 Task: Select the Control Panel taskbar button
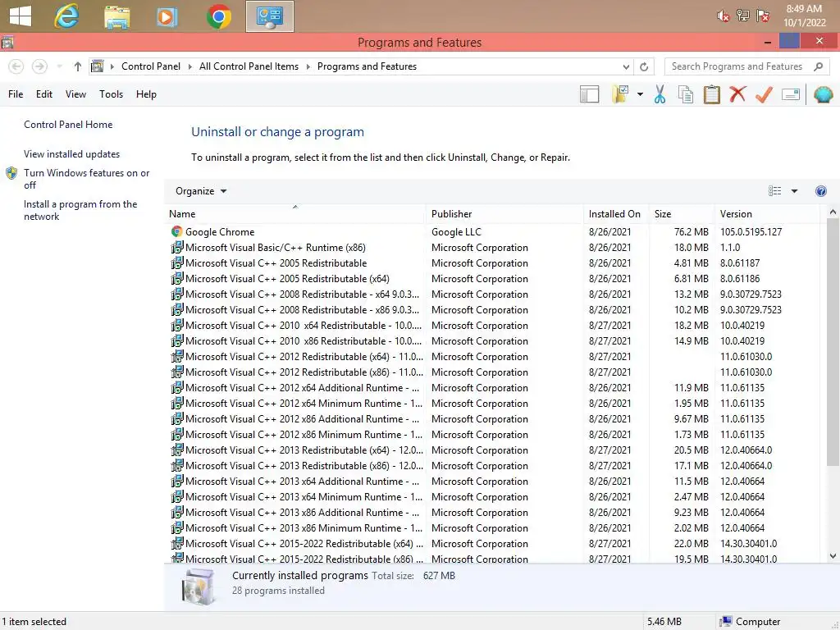click(269, 16)
